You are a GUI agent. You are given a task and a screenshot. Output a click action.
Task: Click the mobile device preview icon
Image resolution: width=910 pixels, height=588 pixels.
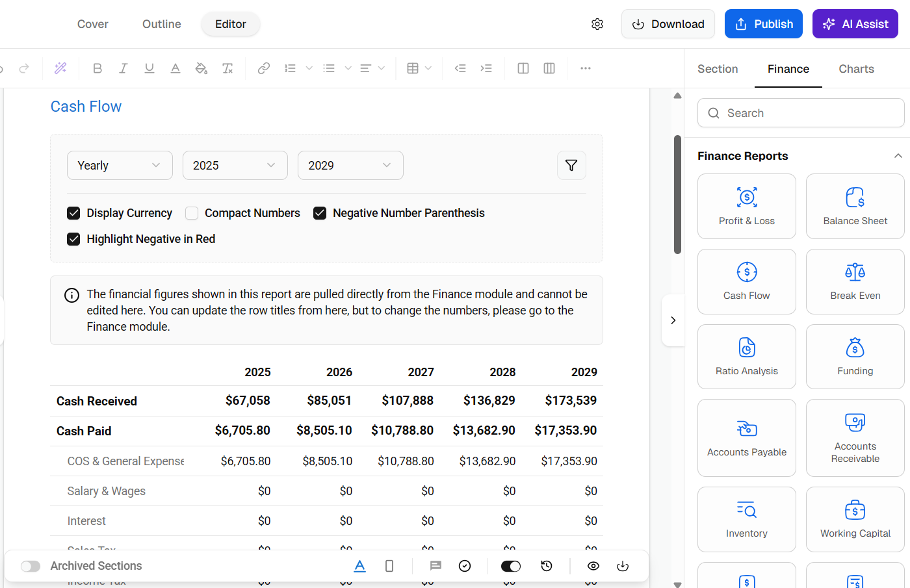pos(389,566)
